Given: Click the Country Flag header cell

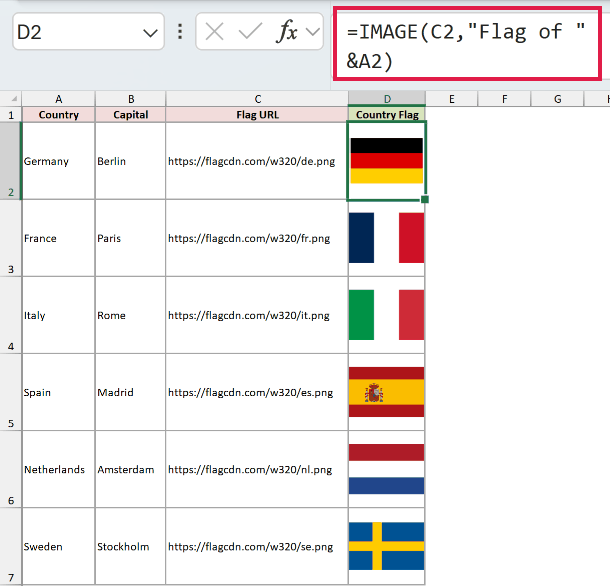Looking at the screenshot, I should click(x=387, y=115).
